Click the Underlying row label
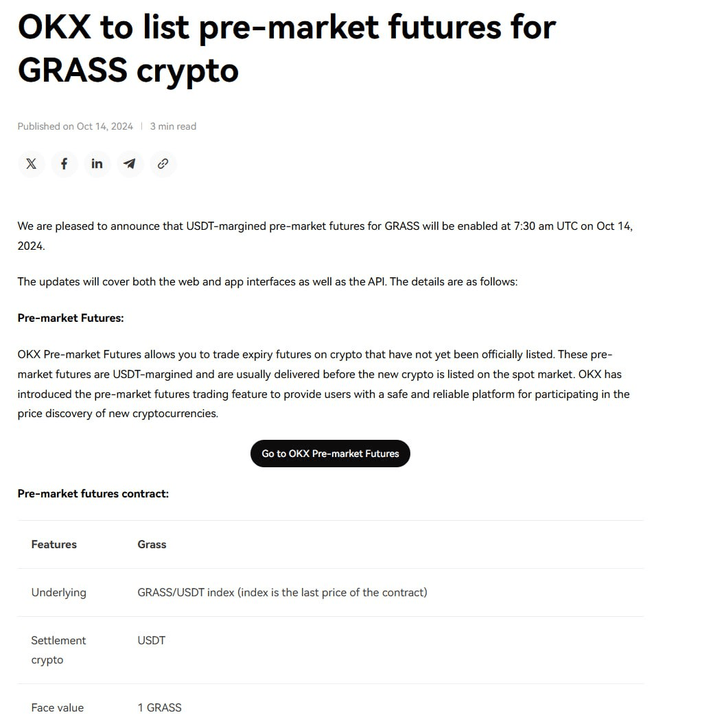 click(58, 593)
